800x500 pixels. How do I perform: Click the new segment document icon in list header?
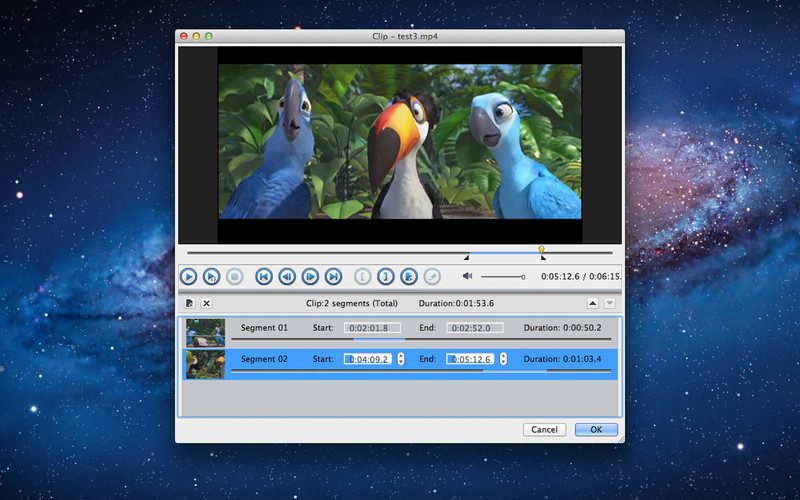pos(189,303)
